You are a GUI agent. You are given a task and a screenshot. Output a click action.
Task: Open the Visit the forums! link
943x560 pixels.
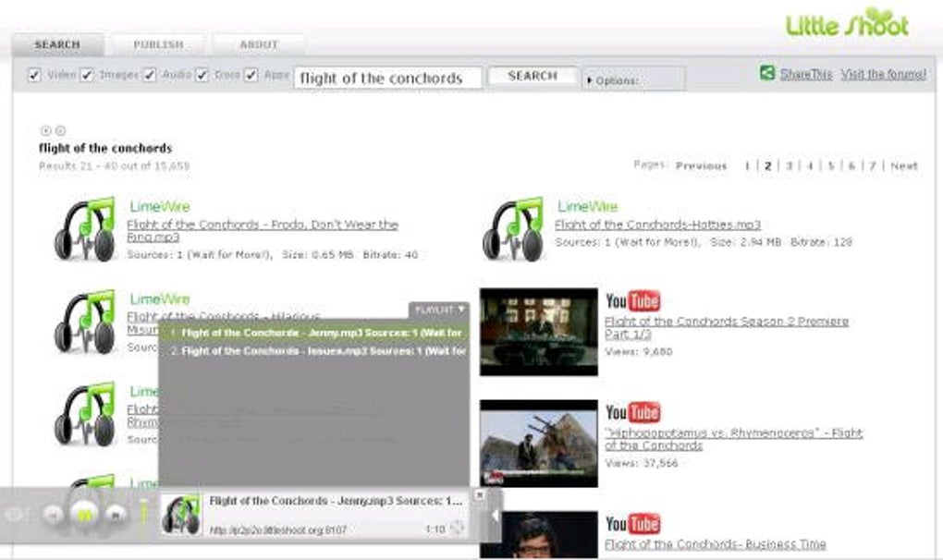(883, 74)
